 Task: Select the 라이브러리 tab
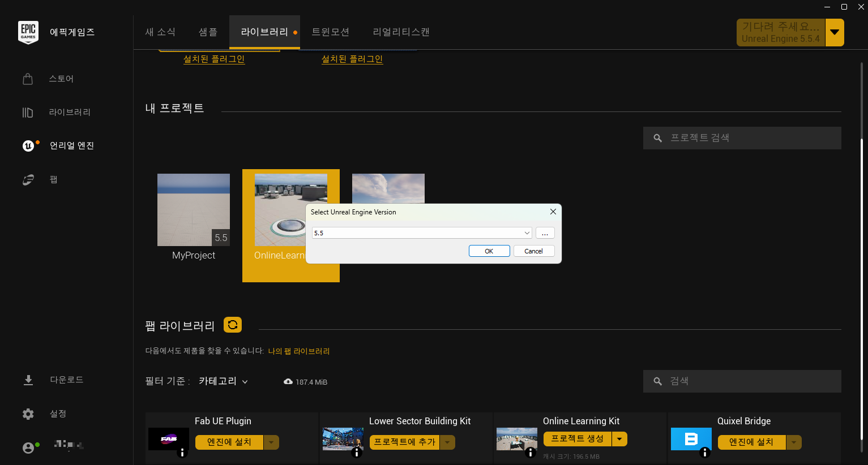264,32
